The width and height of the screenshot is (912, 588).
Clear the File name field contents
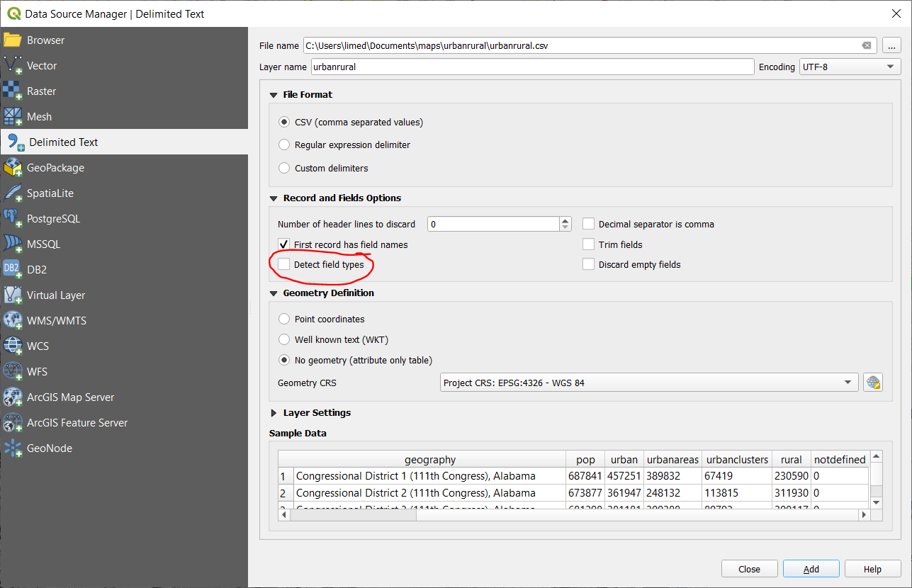pos(866,45)
